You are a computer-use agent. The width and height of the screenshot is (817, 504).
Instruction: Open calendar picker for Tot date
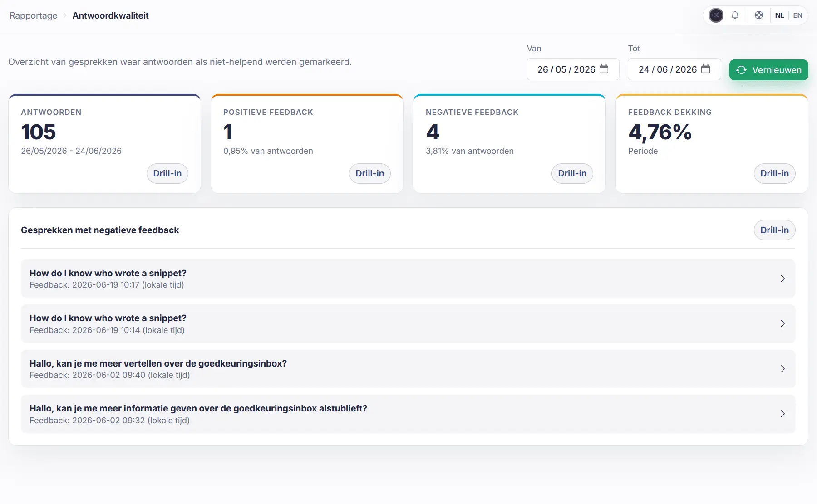click(x=705, y=69)
